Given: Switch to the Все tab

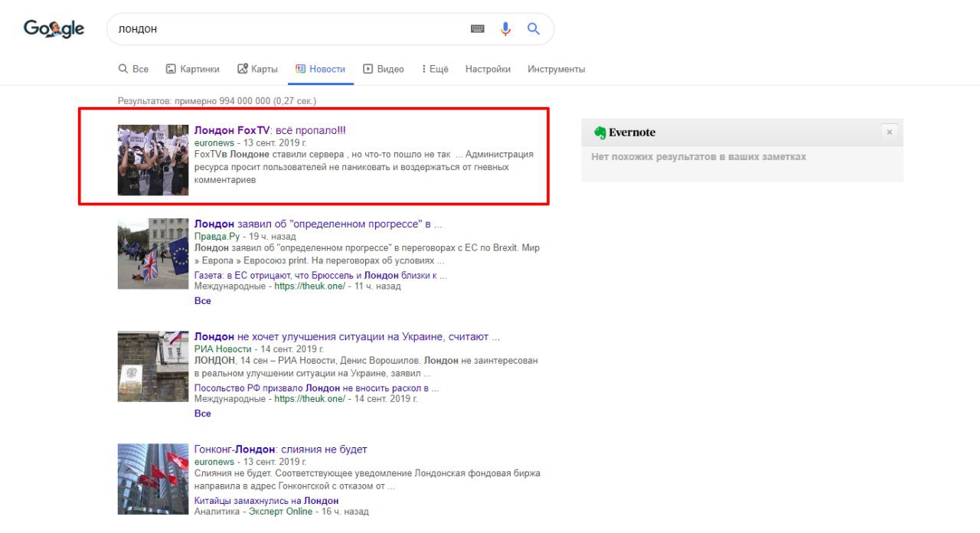Looking at the screenshot, I should tap(133, 69).
